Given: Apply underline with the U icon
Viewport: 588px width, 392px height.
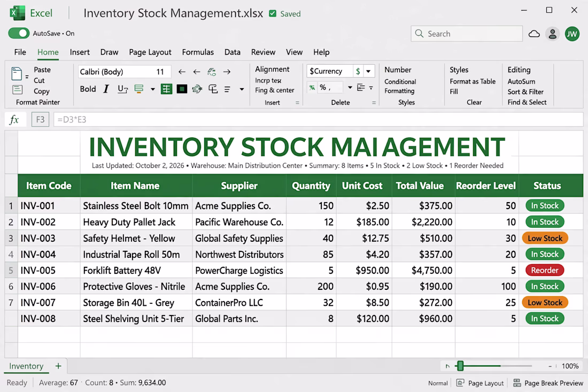Looking at the screenshot, I should point(122,89).
